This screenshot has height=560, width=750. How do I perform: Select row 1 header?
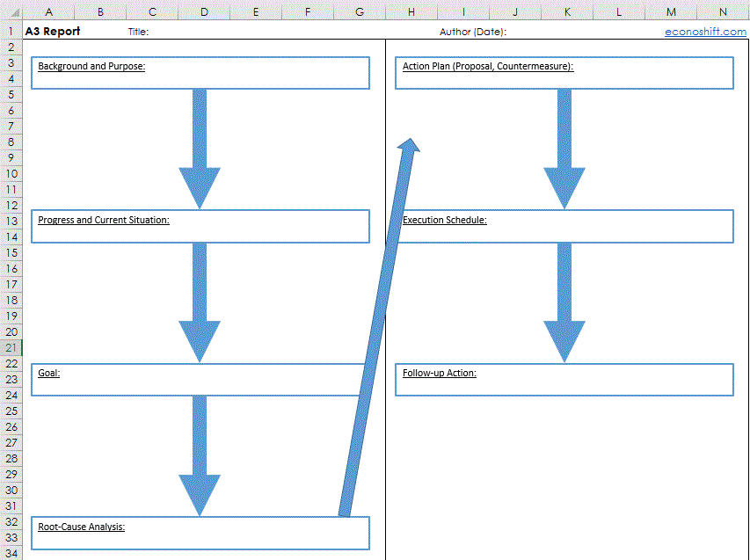click(11, 32)
